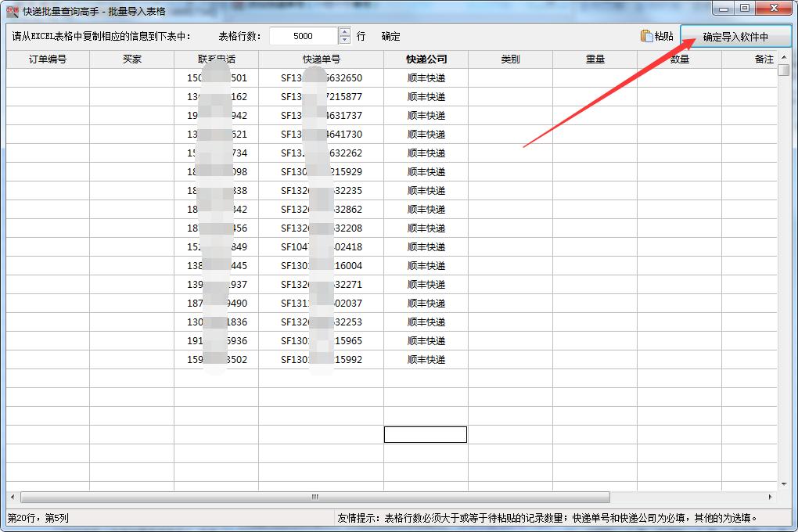Image resolution: width=798 pixels, height=532 pixels.
Task: Click the 确定 button beside the row count
Action: click(389, 36)
